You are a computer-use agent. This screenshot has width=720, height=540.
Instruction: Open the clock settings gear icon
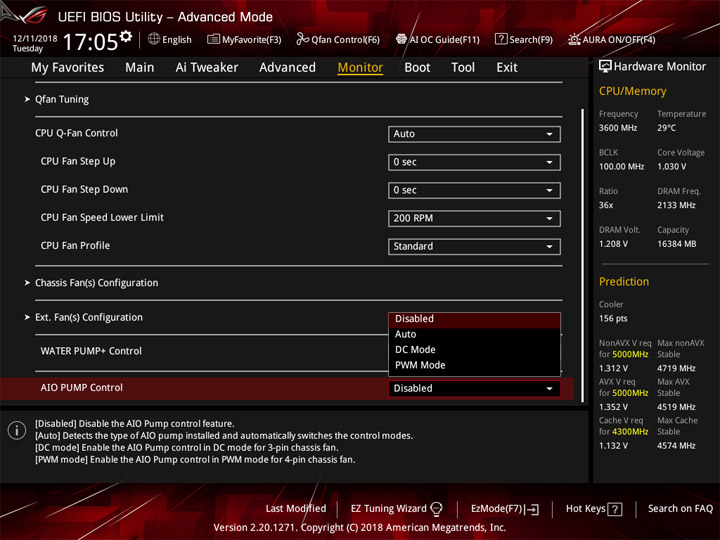point(126,36)
